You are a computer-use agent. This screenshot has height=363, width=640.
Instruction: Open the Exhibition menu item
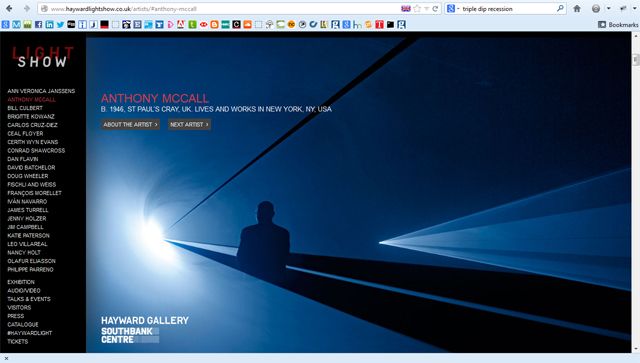coord(21,282)
